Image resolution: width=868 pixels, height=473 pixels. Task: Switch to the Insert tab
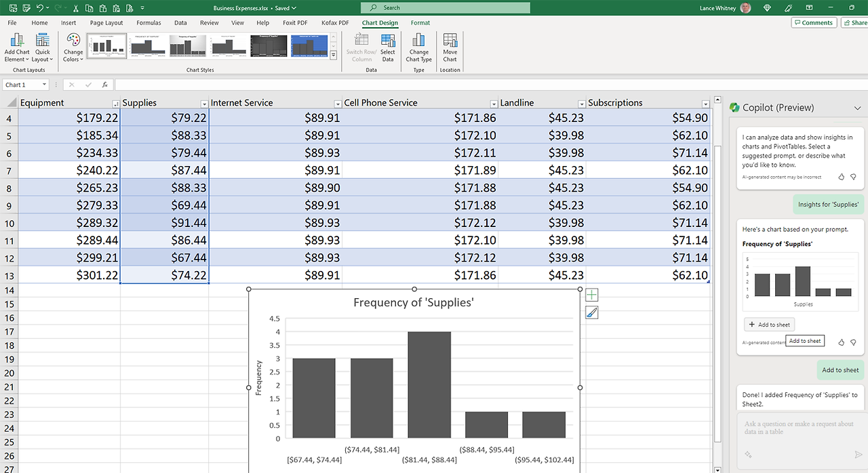(68, 22)
